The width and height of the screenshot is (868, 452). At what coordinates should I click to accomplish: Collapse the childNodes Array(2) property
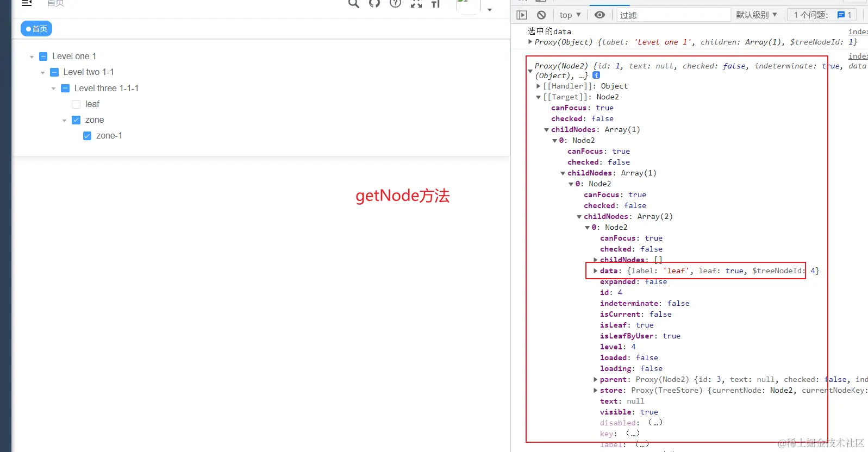click(x=579, y=217)
